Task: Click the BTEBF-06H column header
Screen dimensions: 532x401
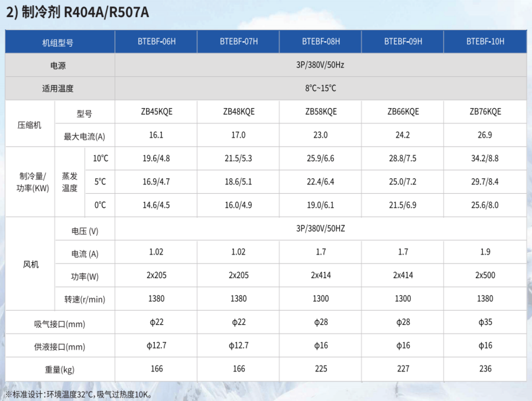Action: click(156, 42)
